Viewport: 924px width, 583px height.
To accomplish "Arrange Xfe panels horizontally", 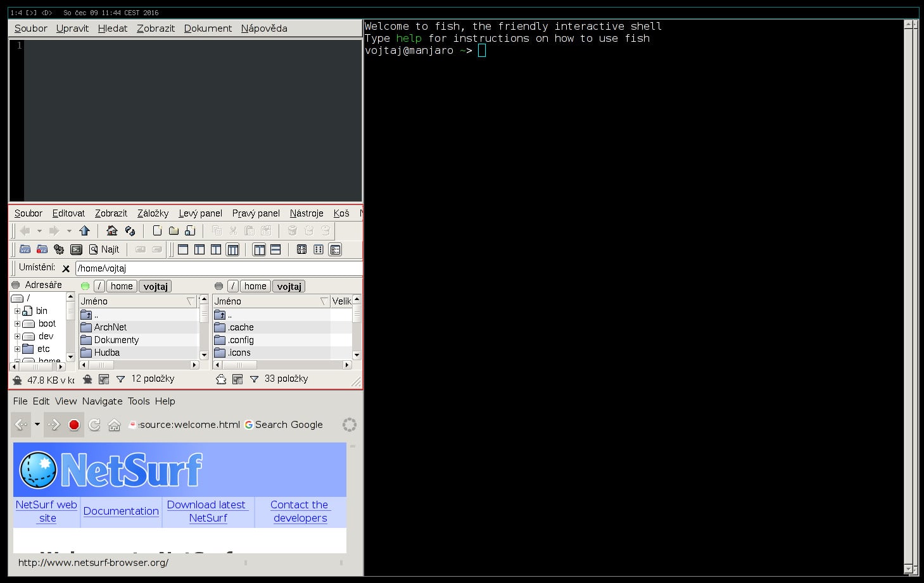I will click(275, 249).
